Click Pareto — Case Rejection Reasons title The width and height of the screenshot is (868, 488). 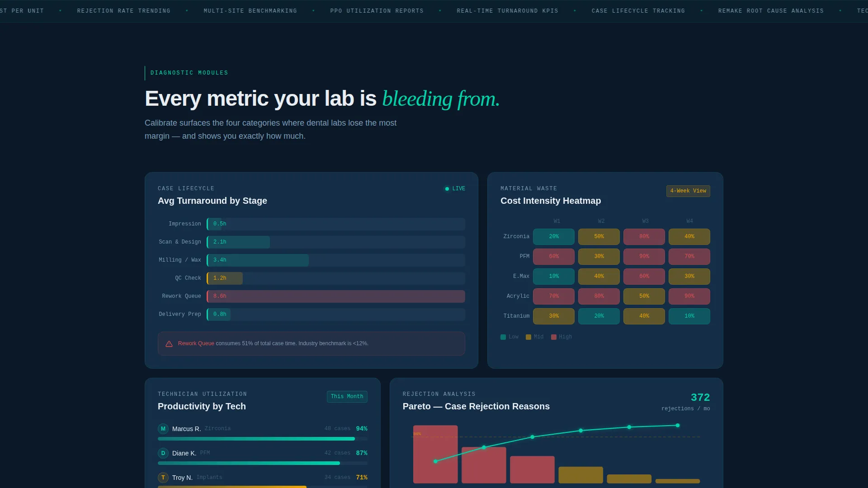pyautogui.click(x=476, y=407)
